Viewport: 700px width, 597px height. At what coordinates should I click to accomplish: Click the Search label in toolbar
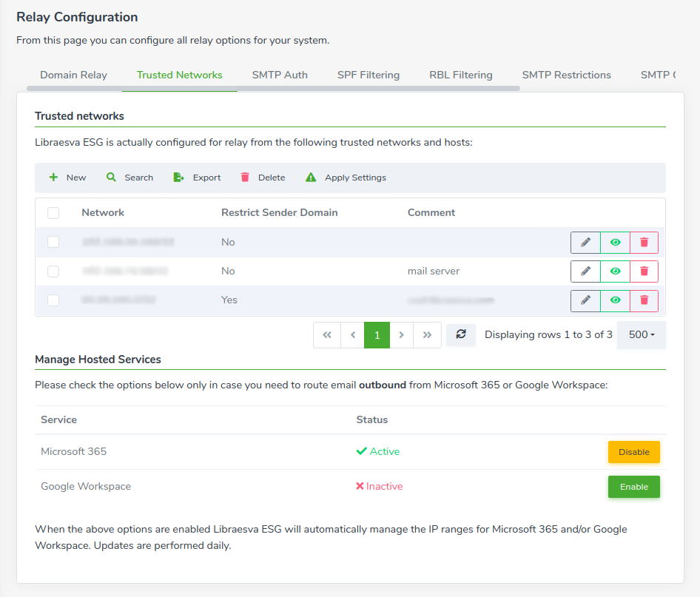tap(139, 178)
